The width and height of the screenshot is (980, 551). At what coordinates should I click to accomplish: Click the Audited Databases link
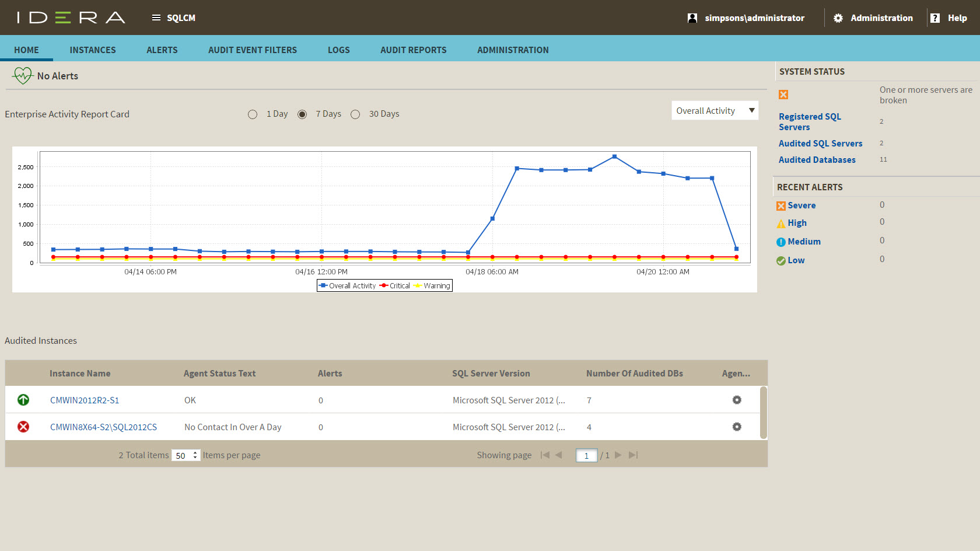coord(817,160)
